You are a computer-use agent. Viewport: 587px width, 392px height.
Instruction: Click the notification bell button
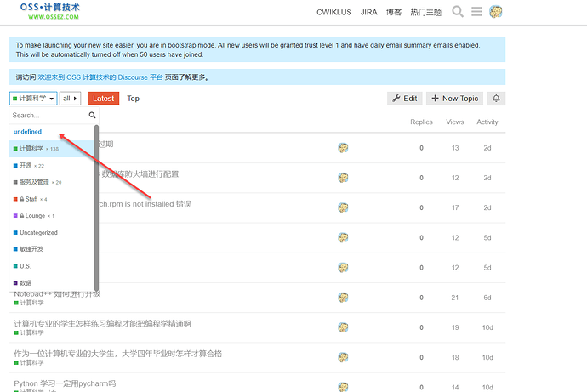(496, 99)
